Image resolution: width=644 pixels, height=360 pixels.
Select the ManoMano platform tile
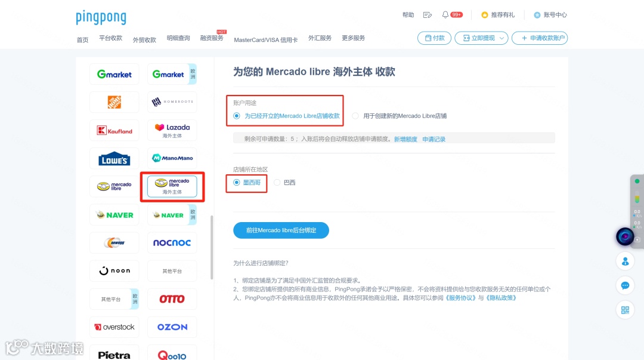point(172,158)
